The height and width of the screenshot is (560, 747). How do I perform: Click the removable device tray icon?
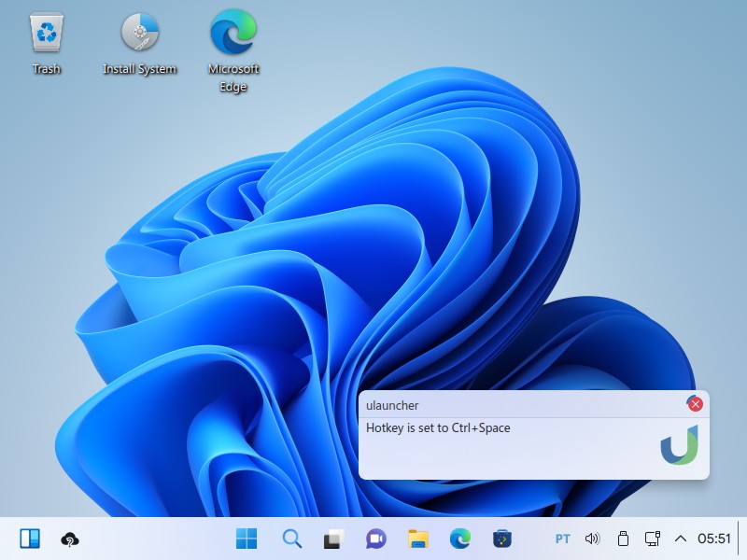(x=623, y=539)
